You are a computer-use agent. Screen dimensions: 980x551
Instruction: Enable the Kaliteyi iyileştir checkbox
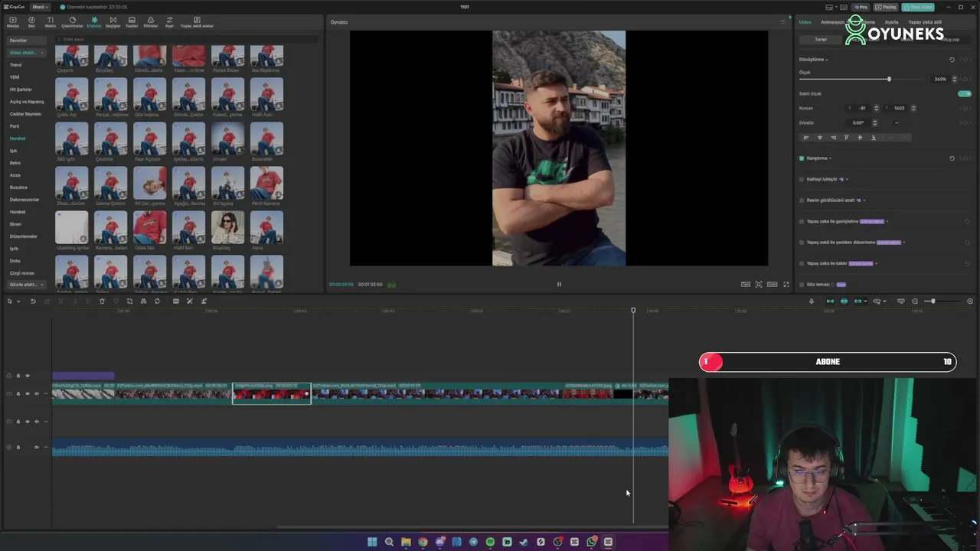(802, 179)
